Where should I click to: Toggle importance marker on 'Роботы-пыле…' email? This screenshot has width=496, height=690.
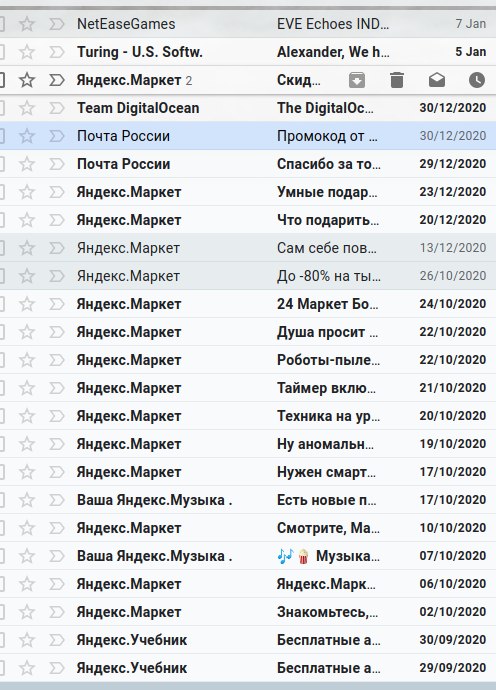(x=57, y=360)
